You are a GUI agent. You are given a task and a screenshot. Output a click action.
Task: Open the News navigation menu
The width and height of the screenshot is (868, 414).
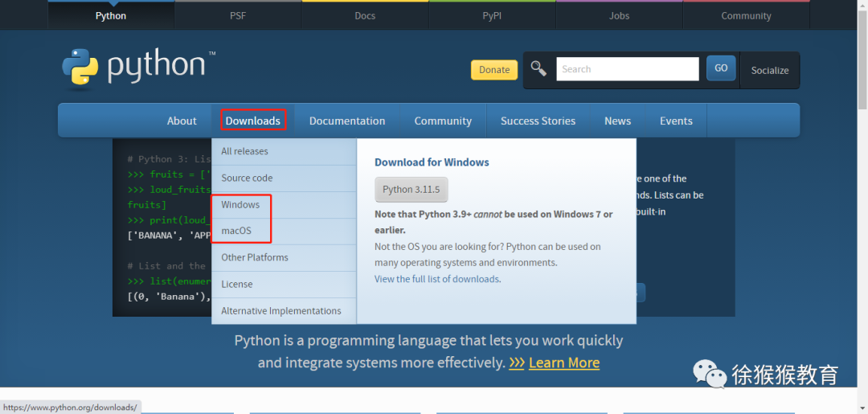(618, 121)
